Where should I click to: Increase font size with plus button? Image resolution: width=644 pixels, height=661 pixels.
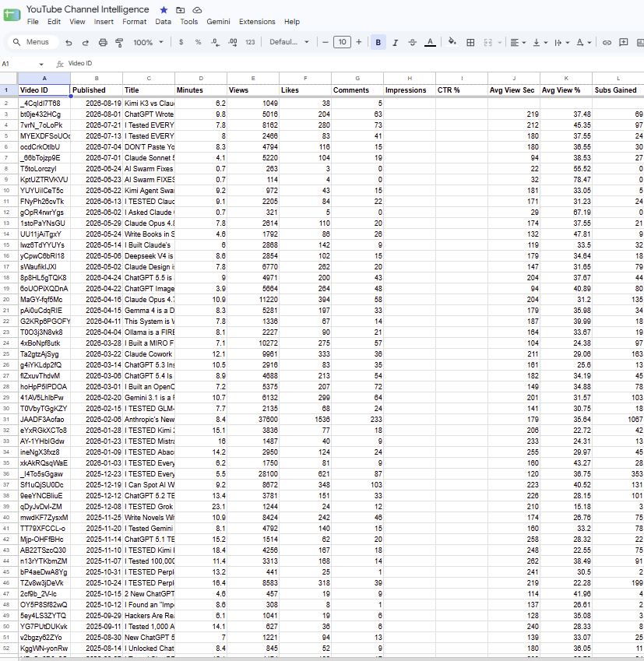point(359,42)
